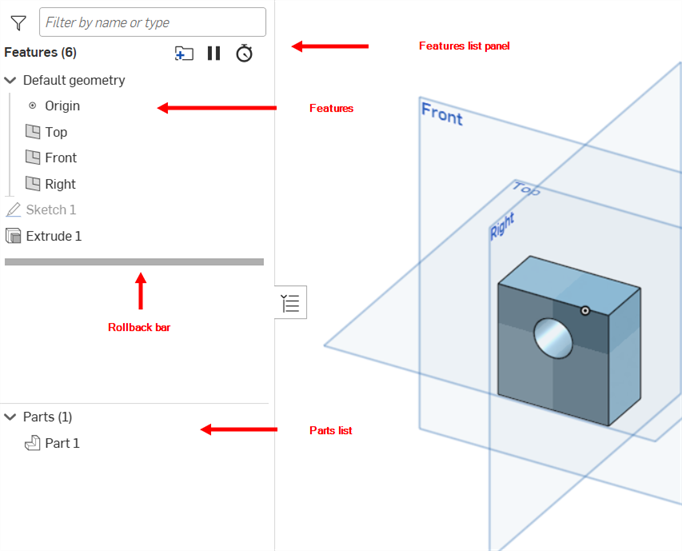Click the Front plane icon
This screenshot has height=551, width=682.
[x=33, y=157]
